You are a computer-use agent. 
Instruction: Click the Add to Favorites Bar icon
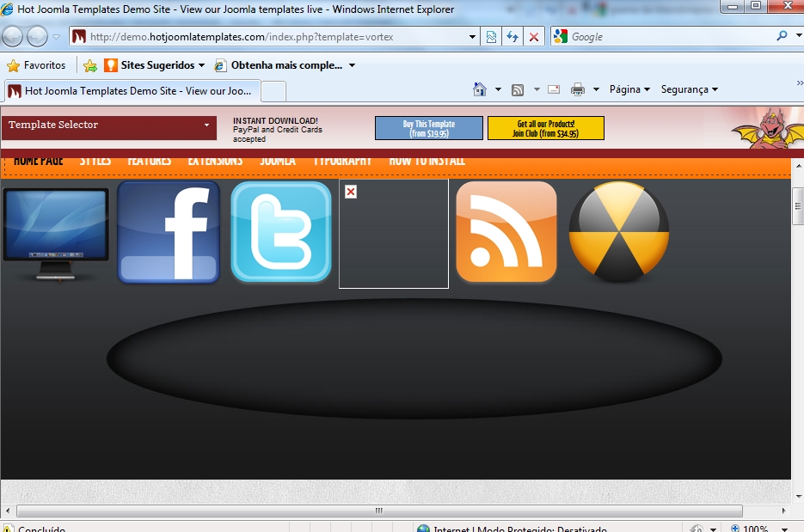click(x=90, y=65)
